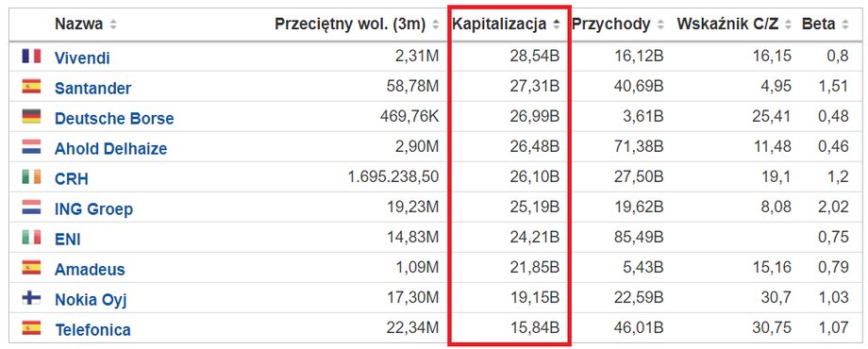Open the Vivendi stock link

coord(82,58)
